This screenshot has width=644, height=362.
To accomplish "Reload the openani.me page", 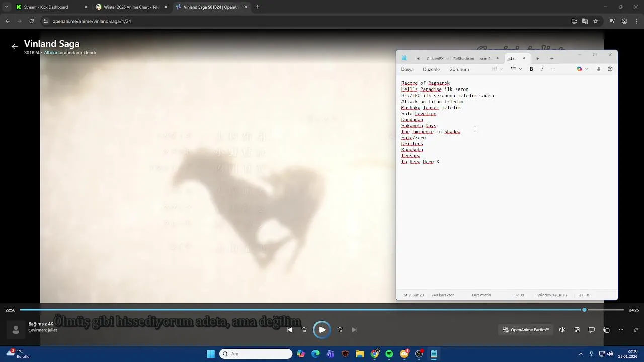I will coord(32,21).
